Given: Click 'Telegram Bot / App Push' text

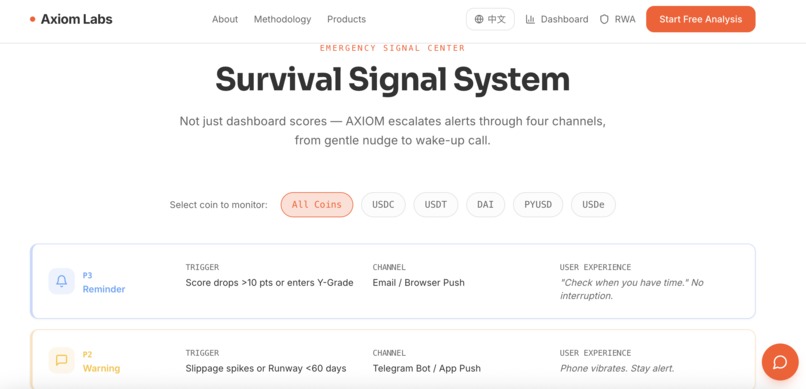Looking at the screenshot, I should (427, 368).
